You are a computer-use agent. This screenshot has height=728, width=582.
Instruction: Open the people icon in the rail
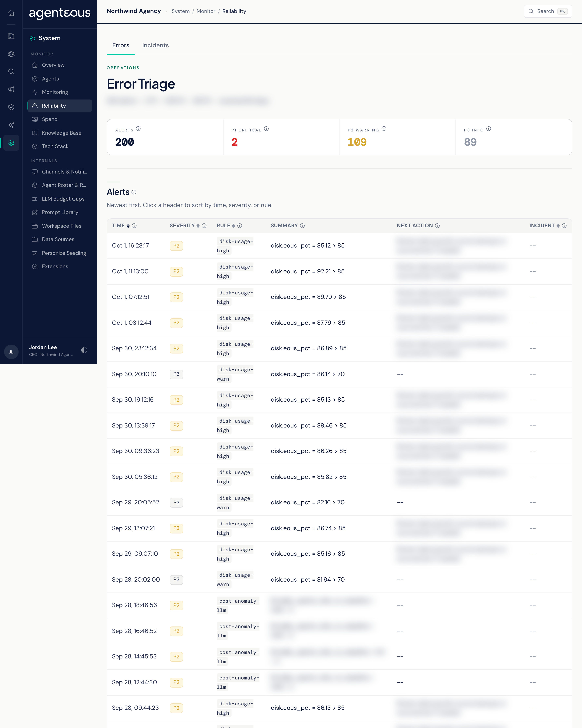(x=11, y=54)
